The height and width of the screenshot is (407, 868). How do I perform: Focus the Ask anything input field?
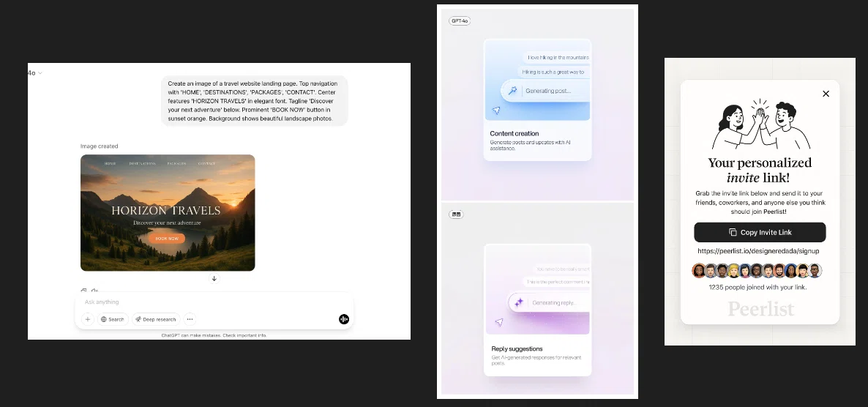pyautogui.click(x=214, y=302)
